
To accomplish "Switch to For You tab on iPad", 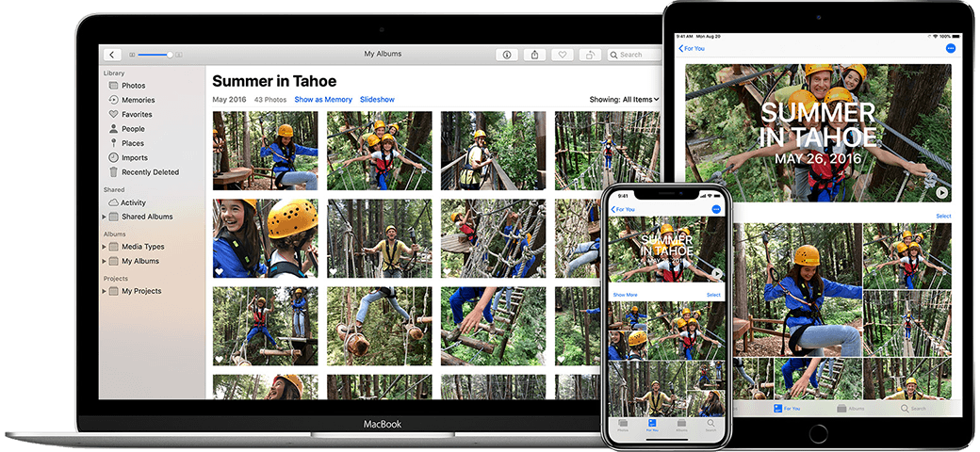I will [x=787, y=409].
